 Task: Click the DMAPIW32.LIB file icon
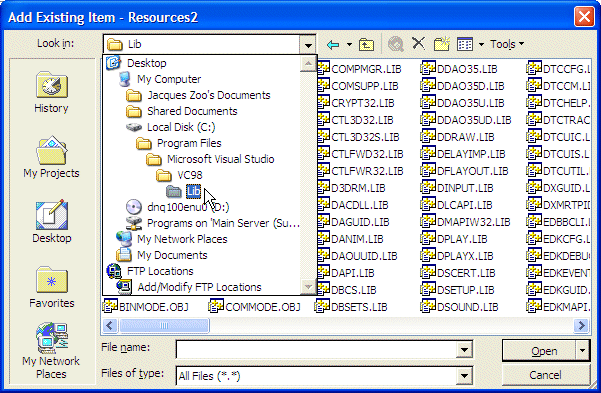point(428,222)
